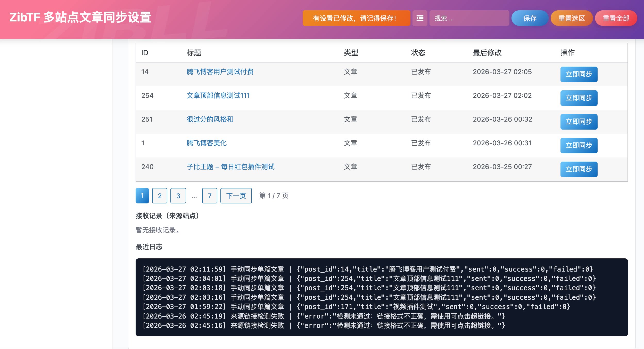The height and width of the screenshot is (349, 644).
Task: Open the post 很过分的风格和
Action: point(210,119)
